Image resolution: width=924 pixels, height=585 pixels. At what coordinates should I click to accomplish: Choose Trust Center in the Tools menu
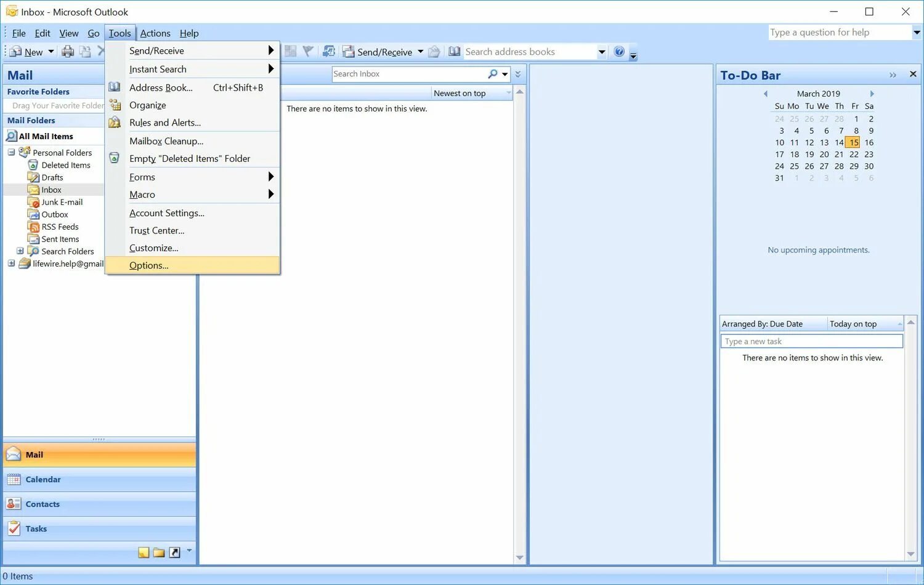click(x=193, y=230)
